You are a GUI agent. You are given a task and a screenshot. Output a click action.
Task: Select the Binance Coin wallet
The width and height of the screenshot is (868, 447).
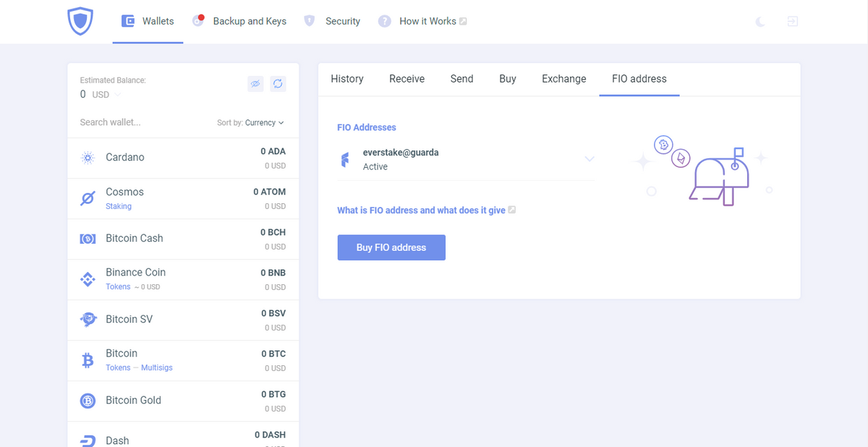183,279
